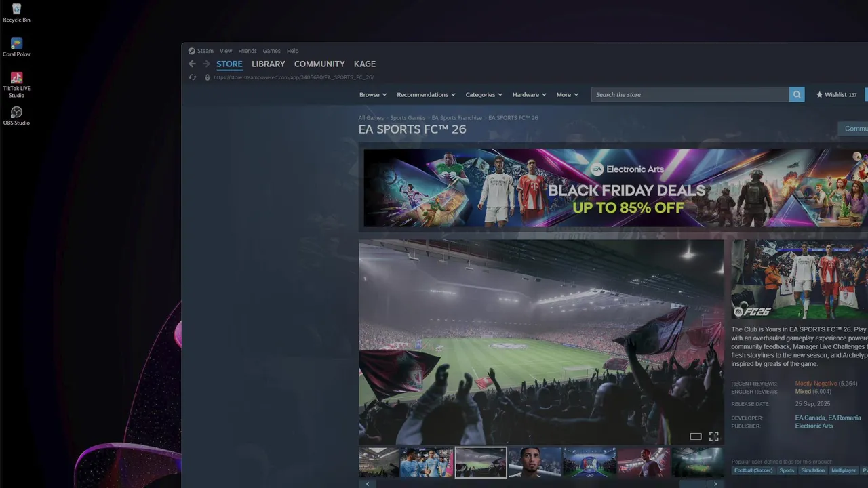Select the OBS Studio desktop icon
This screenshot has width=868, height=488.
pyautogui.click(x=16, y=116)
